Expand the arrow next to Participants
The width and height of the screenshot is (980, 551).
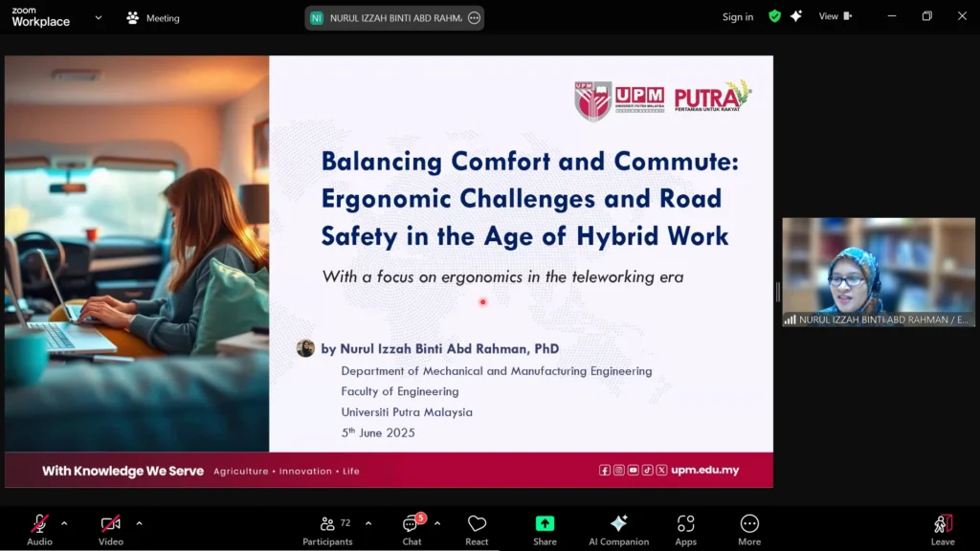coord(368,523)
